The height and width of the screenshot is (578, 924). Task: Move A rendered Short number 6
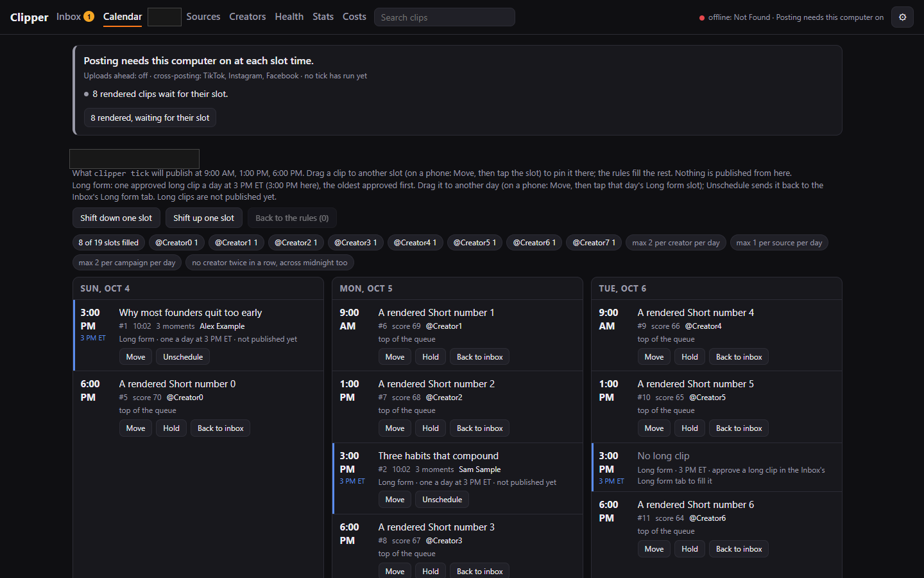click(x=654, y=549)
